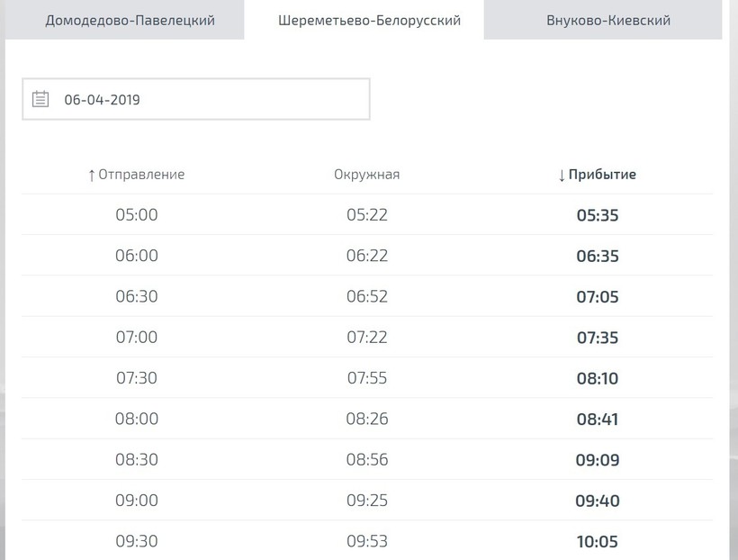Click the 10:05 arrival time

(598, 541)
